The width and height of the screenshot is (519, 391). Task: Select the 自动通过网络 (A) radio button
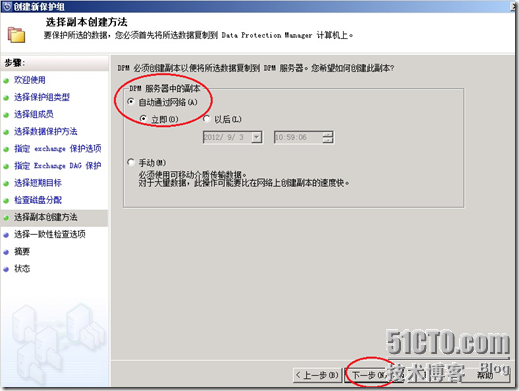click(x=131, y=101)
